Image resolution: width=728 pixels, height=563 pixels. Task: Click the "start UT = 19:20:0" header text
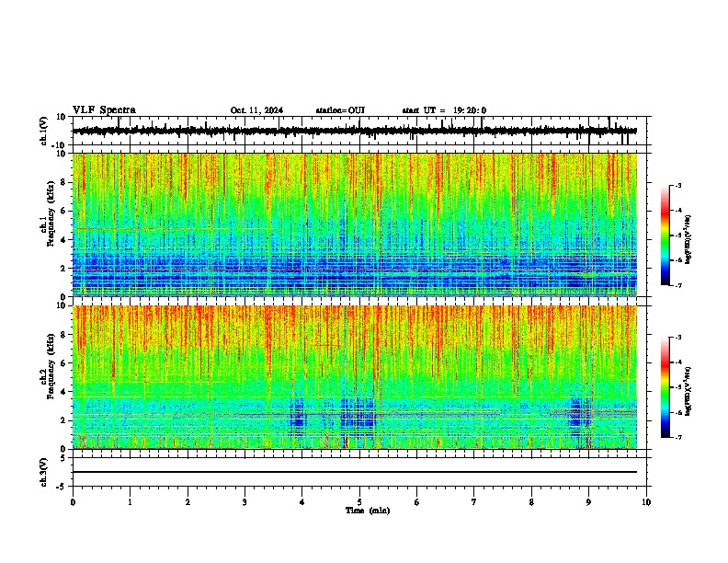click(444, 110)
